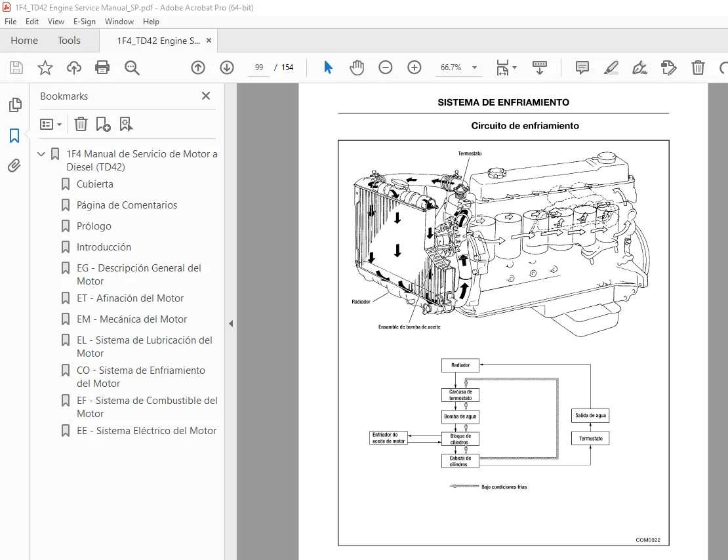This screenshot has height=560, width=728.
Task: Click the page number input field
Action: coord(259,68)
